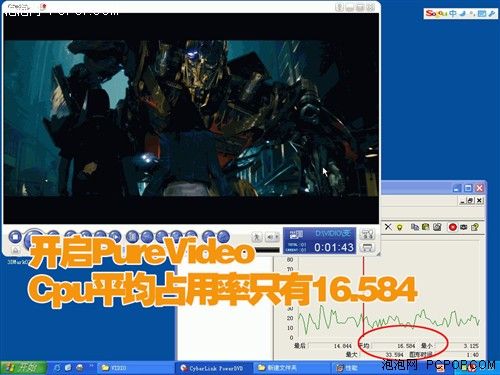Copy properties in the Performance toolbar
The image size is (500, 375).
415,227
